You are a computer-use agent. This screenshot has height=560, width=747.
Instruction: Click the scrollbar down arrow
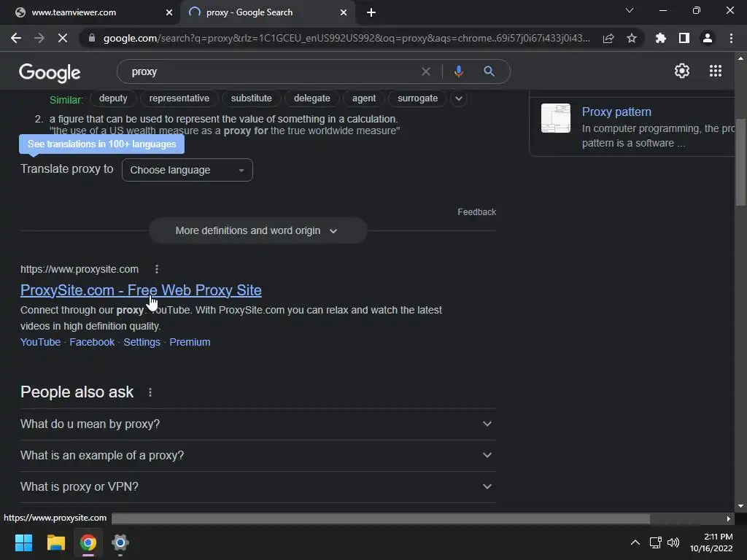pos(740,506)
